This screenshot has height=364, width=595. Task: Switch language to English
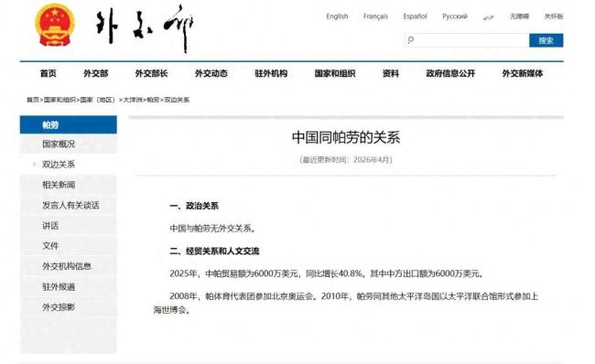click(337, 16)
